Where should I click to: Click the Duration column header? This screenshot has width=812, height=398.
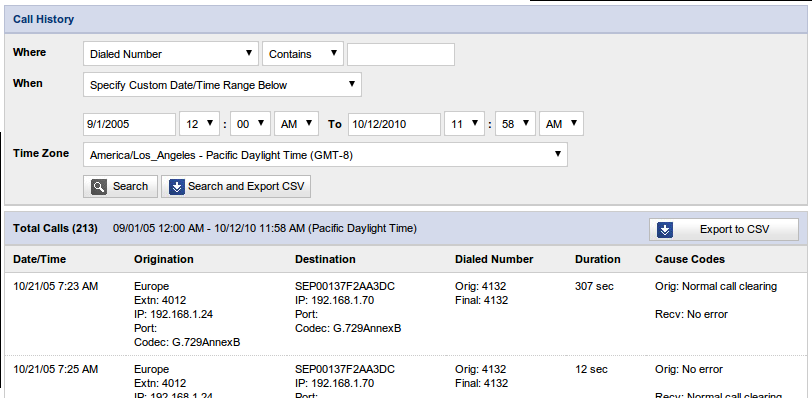[x=598, y=259]
